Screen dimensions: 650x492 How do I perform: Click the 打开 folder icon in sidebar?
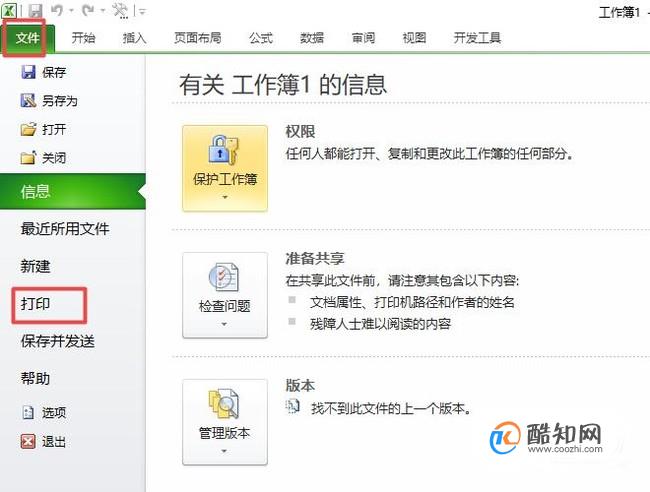pos(28,129)
